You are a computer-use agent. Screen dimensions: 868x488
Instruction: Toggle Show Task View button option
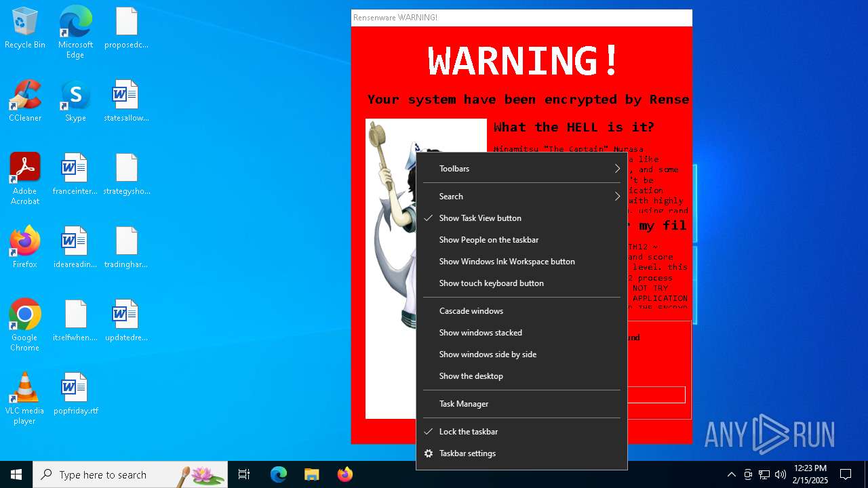click(521, 218)
